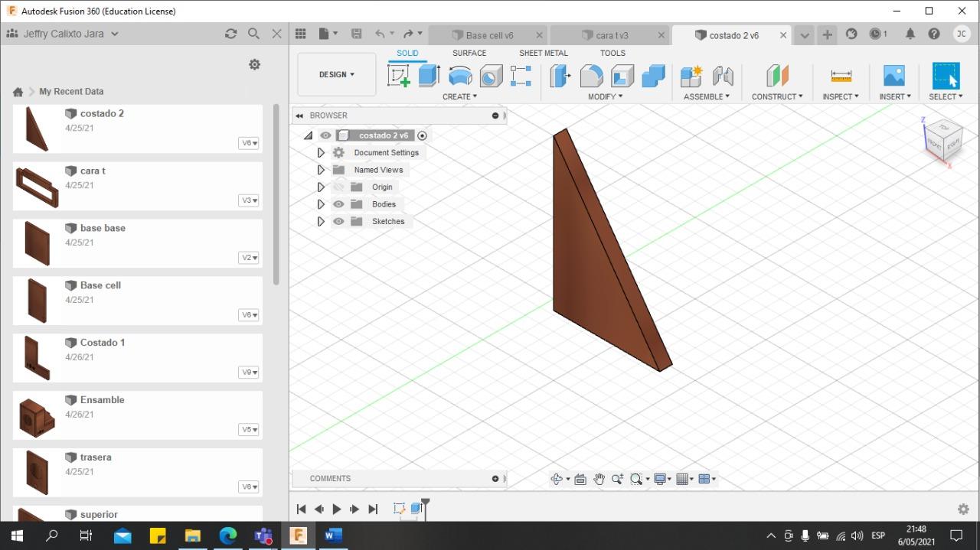Viewport: 980px width, 550px height.
Task: Select the Extrude tool
Action: pos(429,75)
